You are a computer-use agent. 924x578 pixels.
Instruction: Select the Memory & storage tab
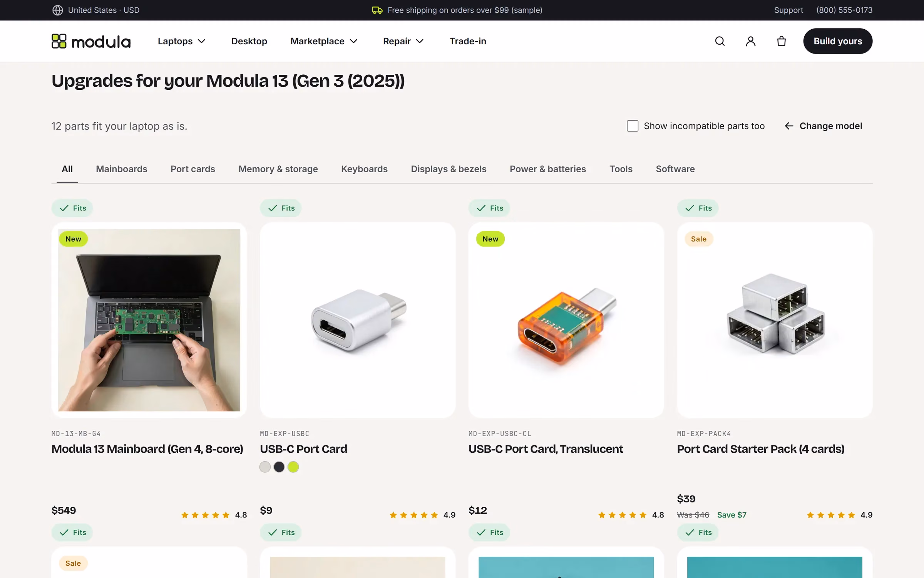(x=278, y=169)
